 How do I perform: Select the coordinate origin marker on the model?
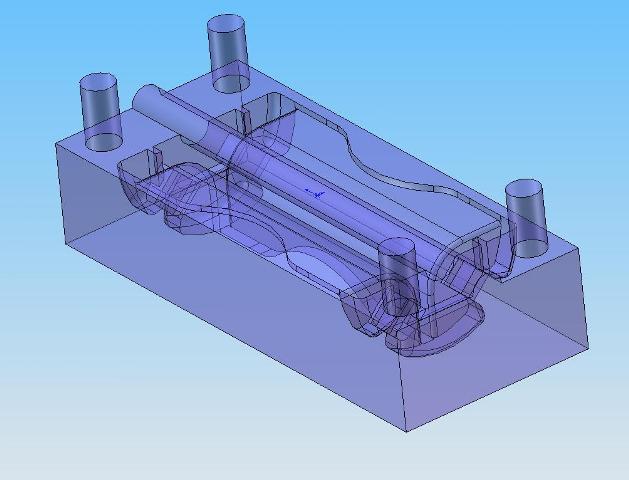click(x=315, y=193)
